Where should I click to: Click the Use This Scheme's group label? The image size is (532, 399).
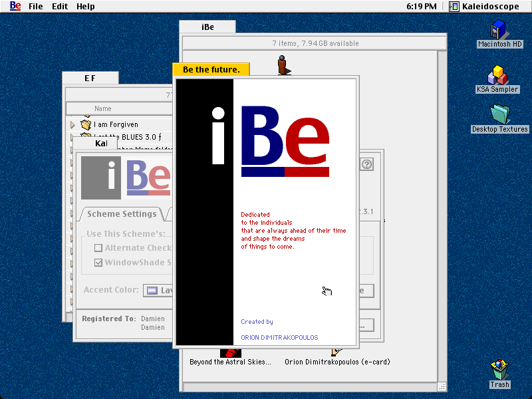pyautogui.click(x=126, y=234)
